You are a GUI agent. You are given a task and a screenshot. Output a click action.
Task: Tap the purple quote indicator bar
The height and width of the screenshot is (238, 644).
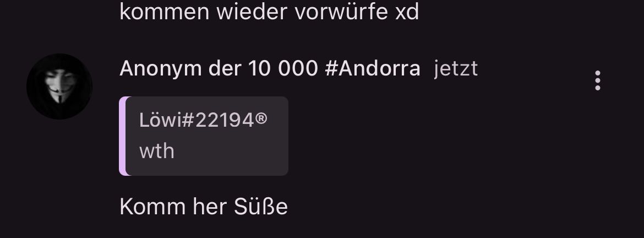(122, 136)
